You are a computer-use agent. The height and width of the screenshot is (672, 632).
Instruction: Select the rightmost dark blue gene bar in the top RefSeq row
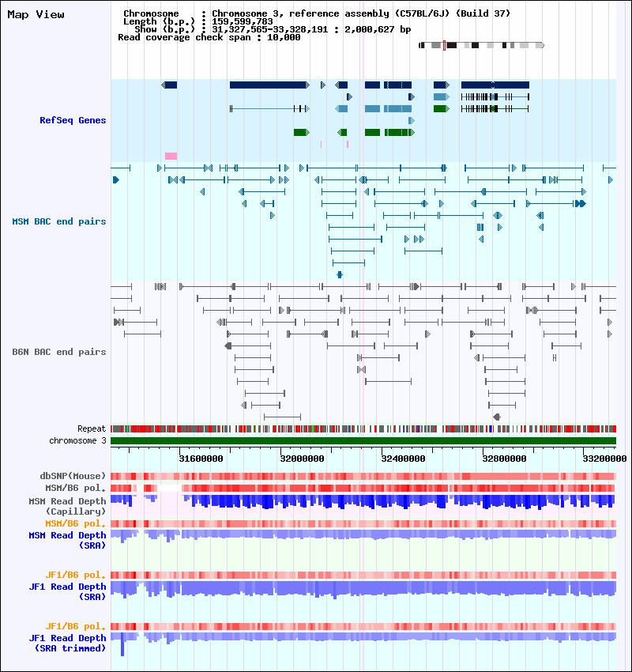495,85
